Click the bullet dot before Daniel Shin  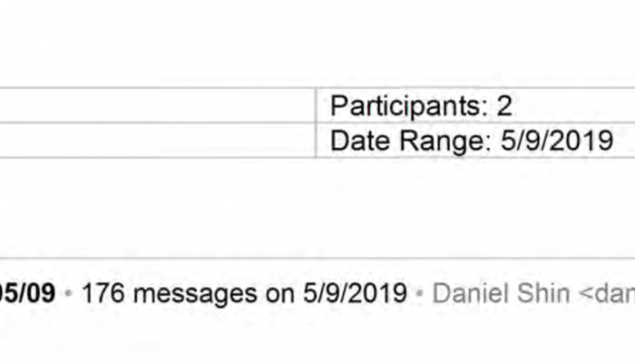click(419, 294)
